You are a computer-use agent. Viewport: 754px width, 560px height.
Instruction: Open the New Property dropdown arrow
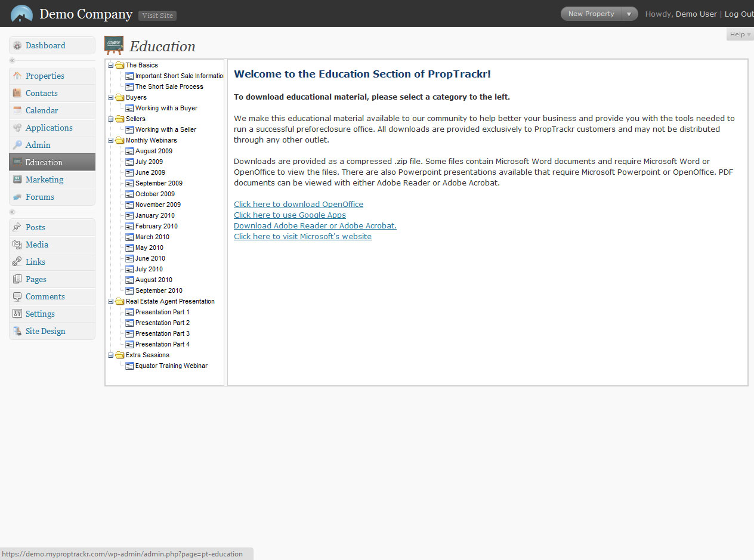pos(629,14)
